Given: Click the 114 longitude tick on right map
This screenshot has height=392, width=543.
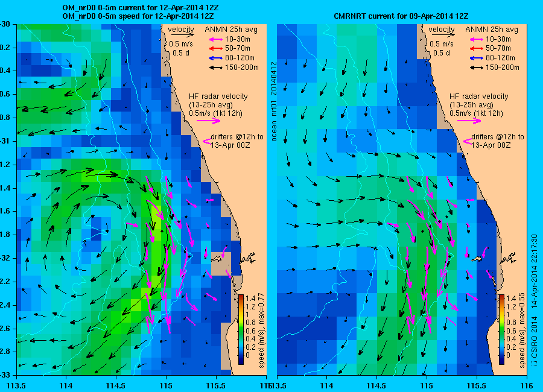Looking at the screenshot, I should [x=326, y=386].
